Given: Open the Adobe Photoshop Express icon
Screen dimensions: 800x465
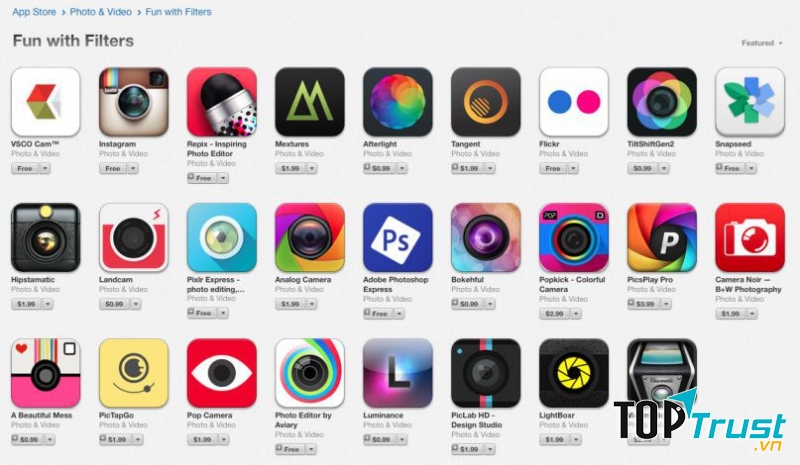Looking at the screenshot, I should [398, 237].
